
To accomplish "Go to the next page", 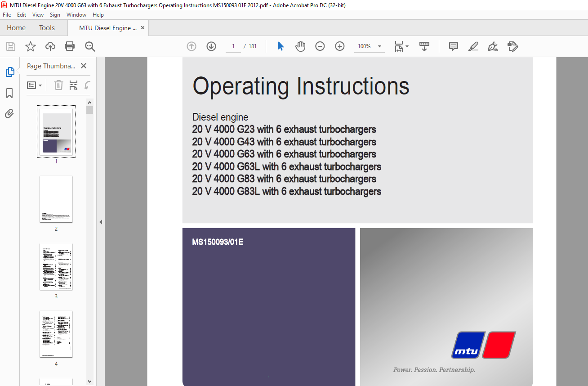I will coord(211,46).
